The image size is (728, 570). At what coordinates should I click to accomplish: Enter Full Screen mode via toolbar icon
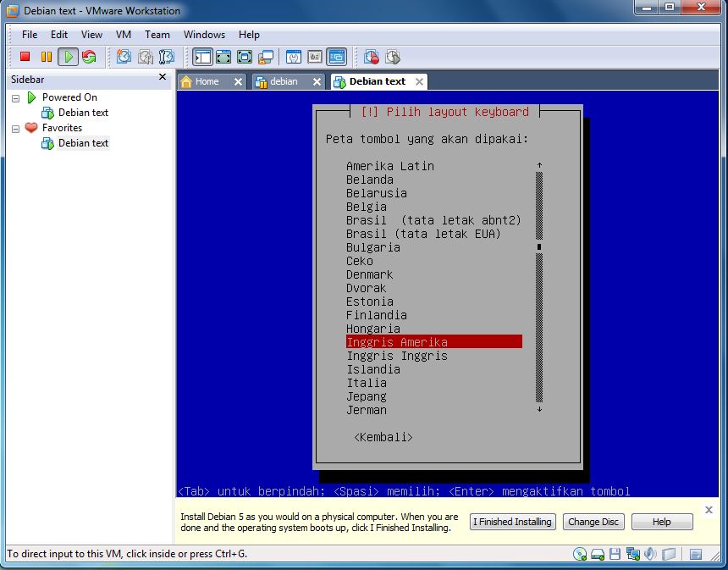tap(245, 57)
